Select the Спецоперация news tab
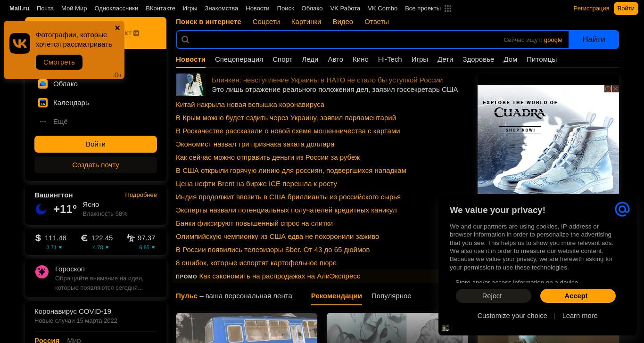Image resolution: width=644 pixels, height=343 pixels. (239, 59)
